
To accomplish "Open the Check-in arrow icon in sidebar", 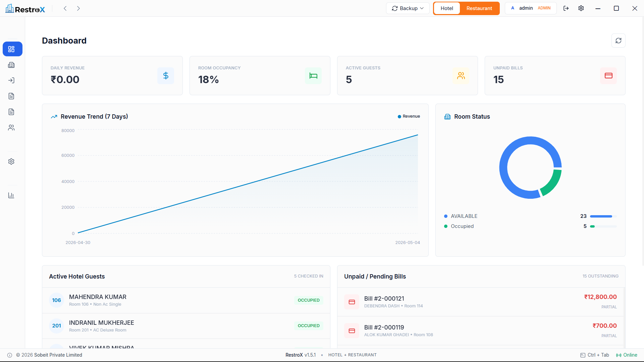I will (11, 80).
